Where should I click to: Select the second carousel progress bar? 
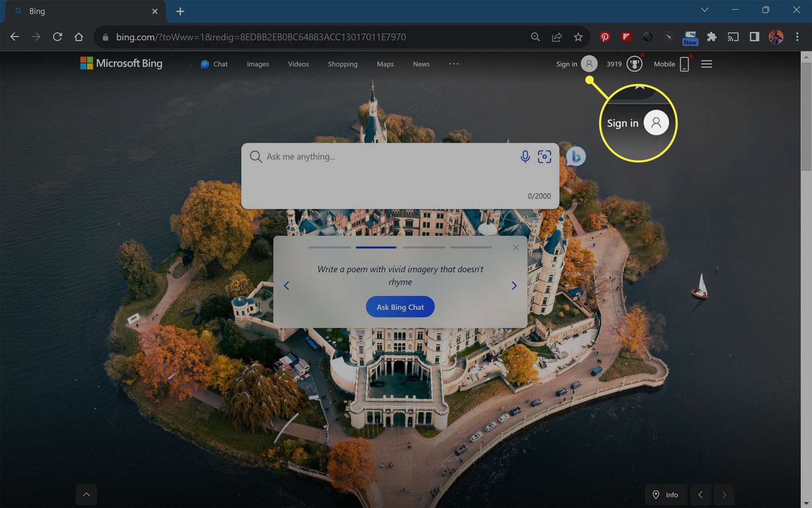(x=376, y=247)
